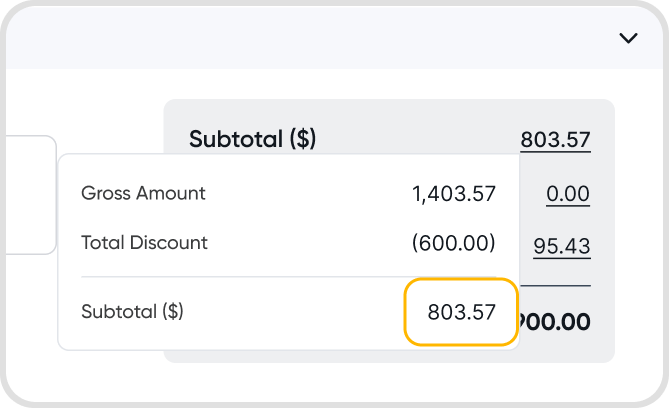Click the underlined 803.57 subtotal link

coord(555,140)
